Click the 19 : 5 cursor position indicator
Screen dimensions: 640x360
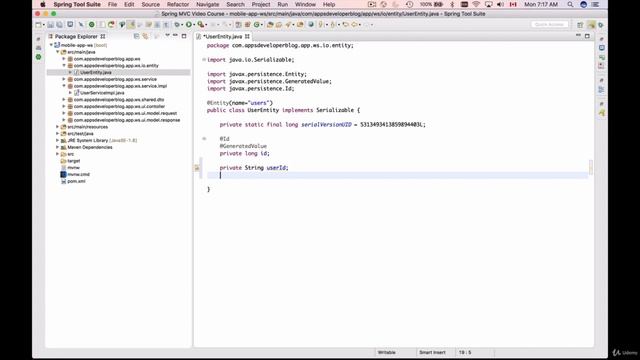pyautogui.click(x=465, y=352)
